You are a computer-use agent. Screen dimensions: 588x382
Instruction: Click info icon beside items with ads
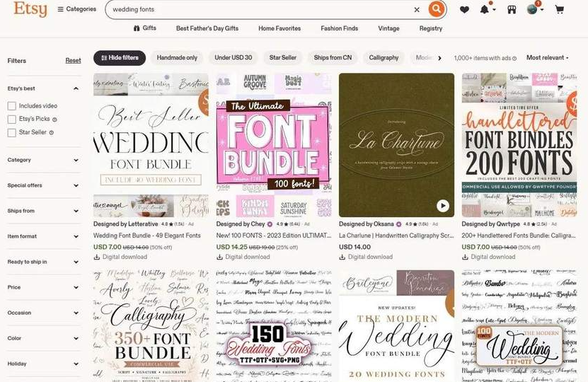click(x=514, y=59)
